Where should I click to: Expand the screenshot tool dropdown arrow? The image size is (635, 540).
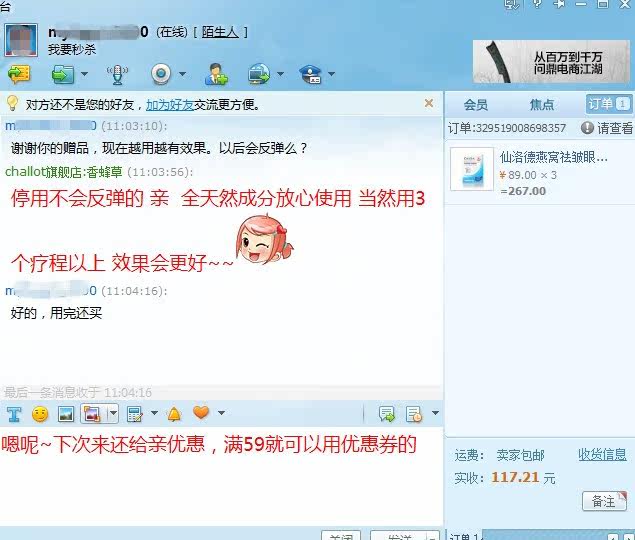(113, 414)
